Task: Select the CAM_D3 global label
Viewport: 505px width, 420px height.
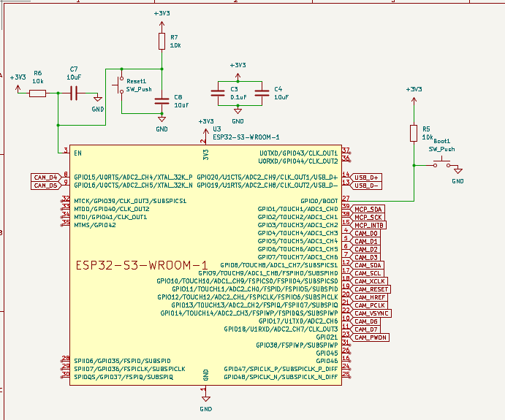Action: (x=365, y=257)
